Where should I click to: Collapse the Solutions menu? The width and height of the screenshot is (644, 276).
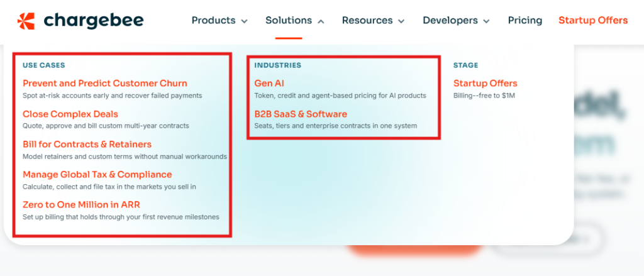[x=289, y=21]
